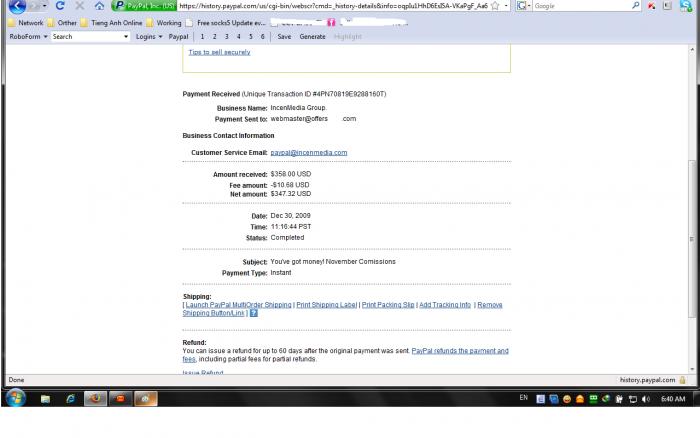Click the Completed status text

pyautogui.click(x=287, y=238)
